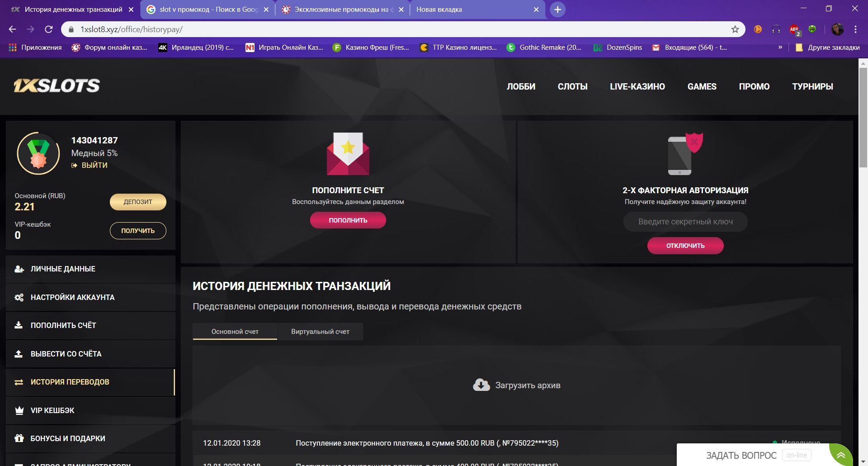Select the crown icon next to VIP КЕШБЭК
This screenshot has height=466, width=868.
(19, 410)
